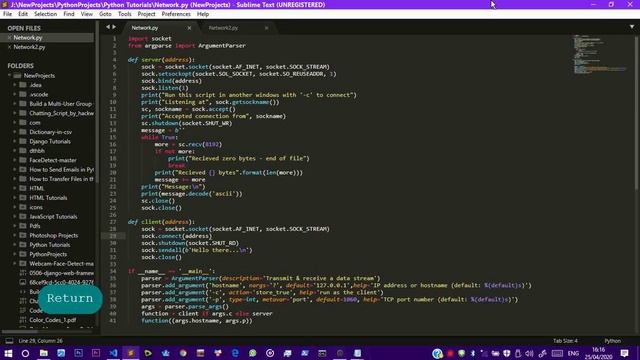Open Microsoft Edge from taskbar
This screenshot has height=360, width=640.
coord(235,353)
